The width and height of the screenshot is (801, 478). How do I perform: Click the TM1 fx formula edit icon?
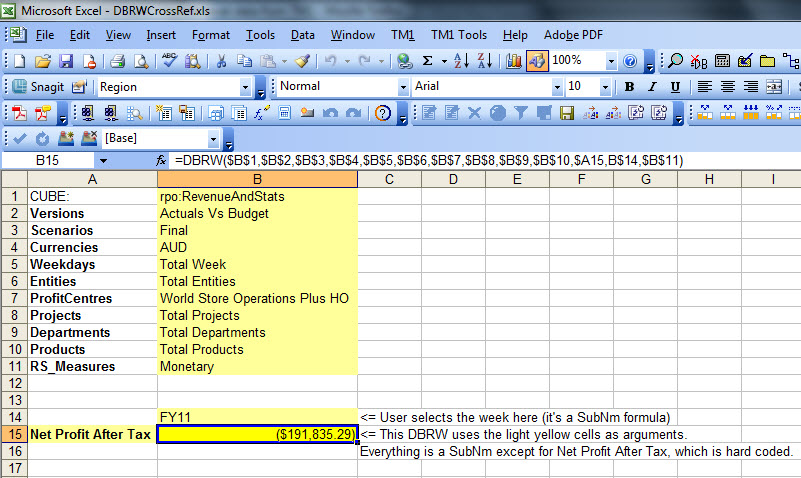click(262, 112)
